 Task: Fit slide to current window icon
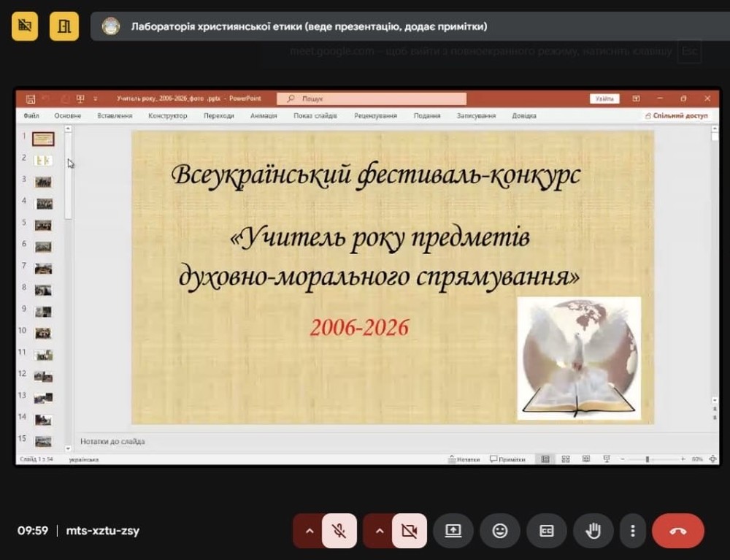click(x=712, y=459)
